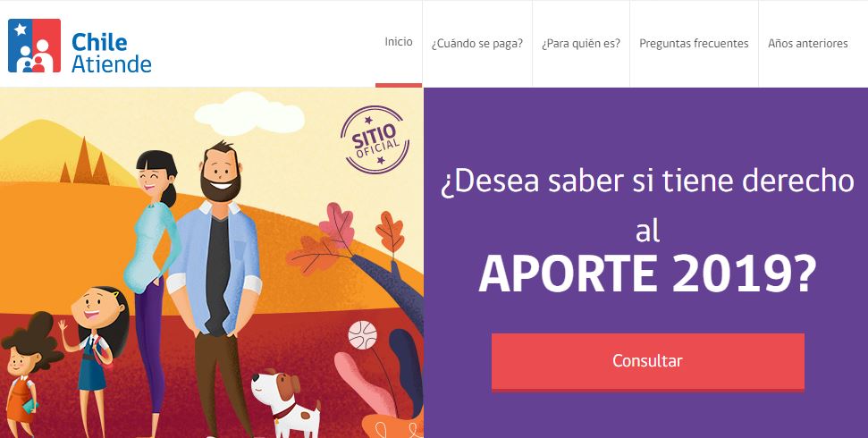The image size is (868, 438).
Task: Click the ChileAtiende flag logo icon
Action: click(x=34, y=46)
